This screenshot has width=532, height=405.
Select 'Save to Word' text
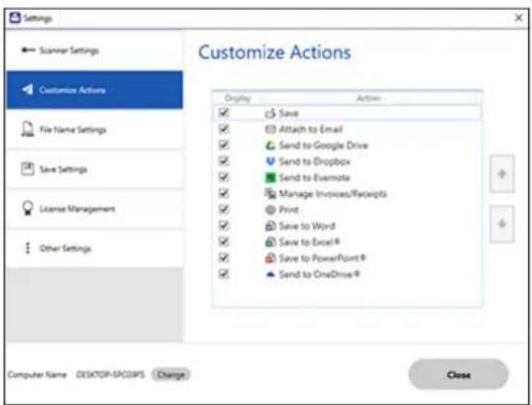307,226
